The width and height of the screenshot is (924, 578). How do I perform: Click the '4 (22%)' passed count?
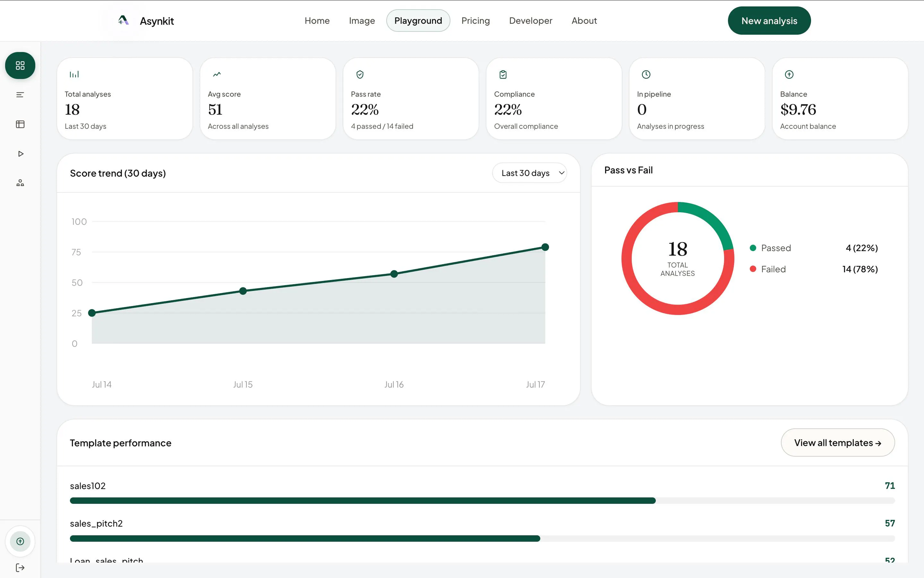tap(861, 248)
